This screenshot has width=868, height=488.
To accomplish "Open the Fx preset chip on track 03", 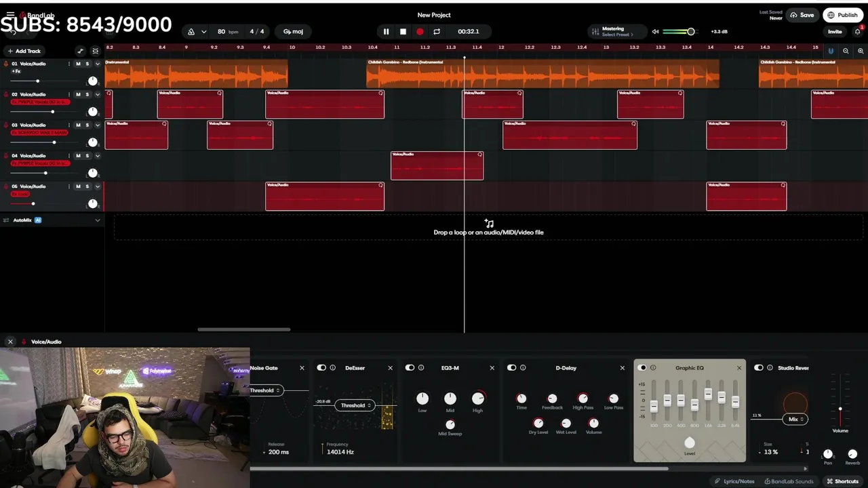I will (x=39, y=133).
